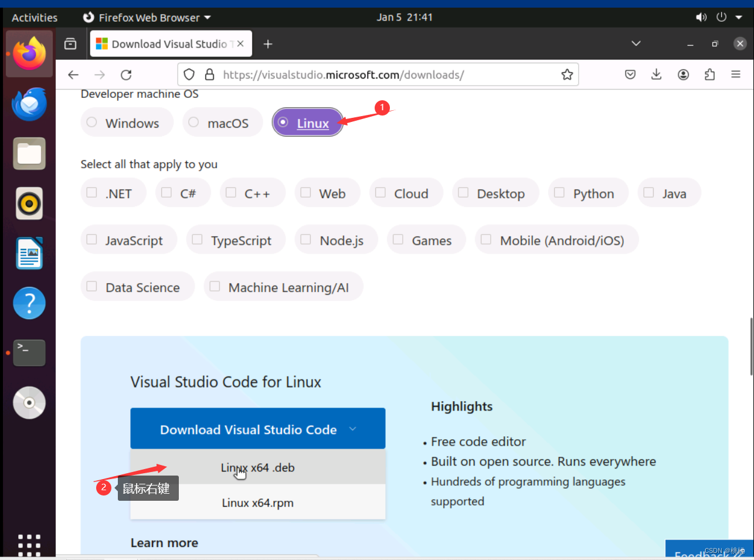Click the tracking protection shield icon
The height and width of the screenshot is (560, 754).
point(189,74)
